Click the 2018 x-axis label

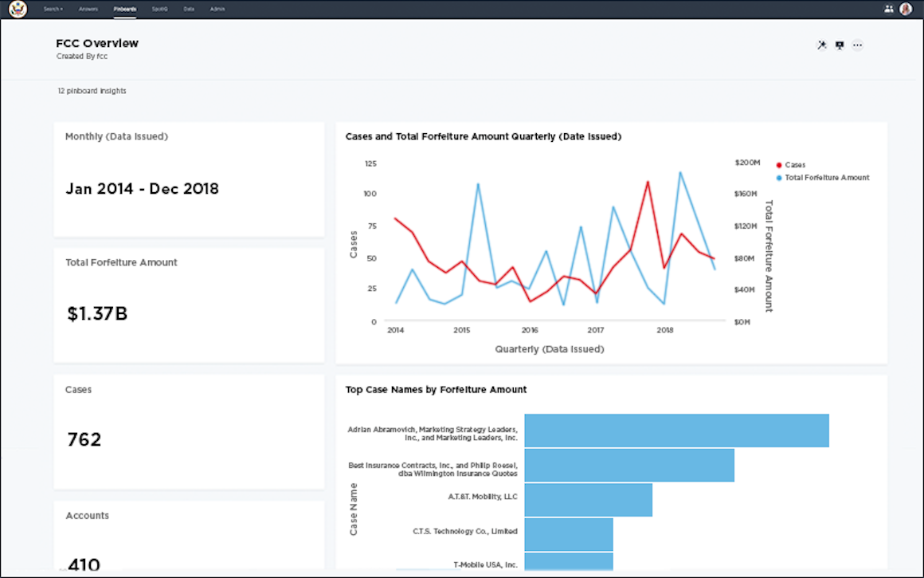tap(664, 330)
